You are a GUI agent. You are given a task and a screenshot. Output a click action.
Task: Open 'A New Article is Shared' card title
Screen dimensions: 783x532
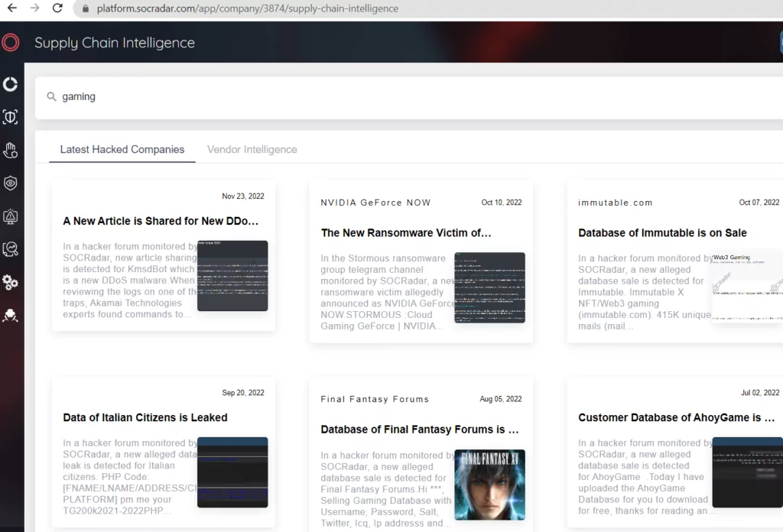161,221
